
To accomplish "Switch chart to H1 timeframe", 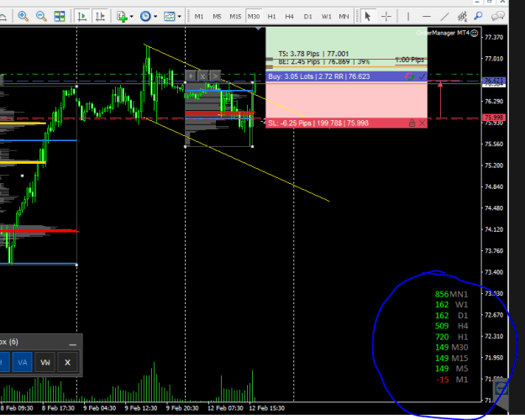I will coord(271,17).
